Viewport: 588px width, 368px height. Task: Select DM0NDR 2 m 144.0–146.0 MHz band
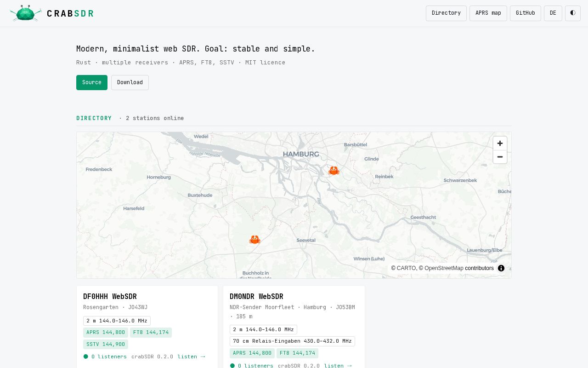[x=263, y=329]
